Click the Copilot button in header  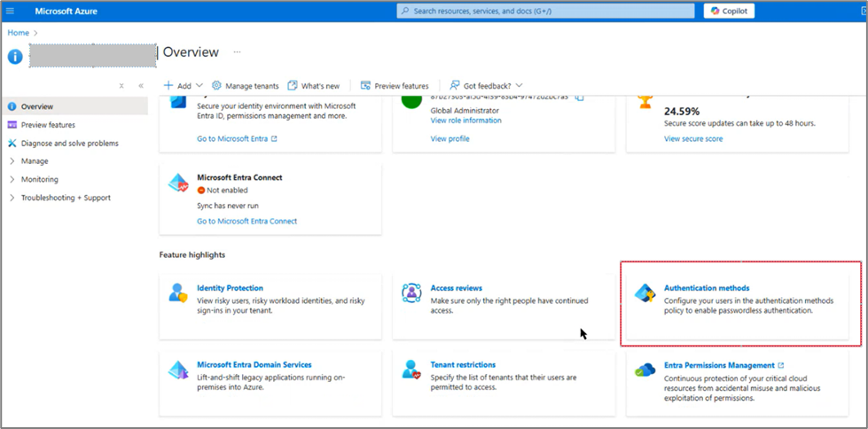[x=729, y=11]
